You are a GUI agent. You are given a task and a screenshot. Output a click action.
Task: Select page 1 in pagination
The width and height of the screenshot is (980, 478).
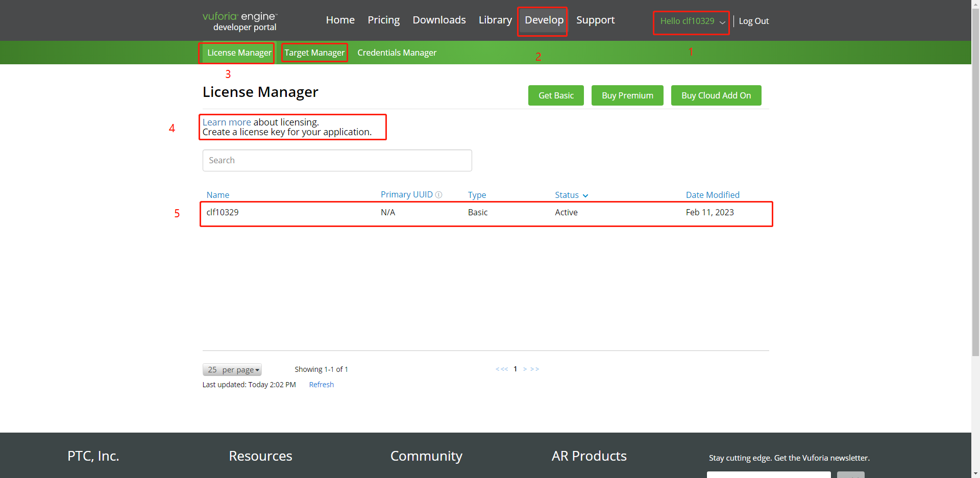click(516, 369)
